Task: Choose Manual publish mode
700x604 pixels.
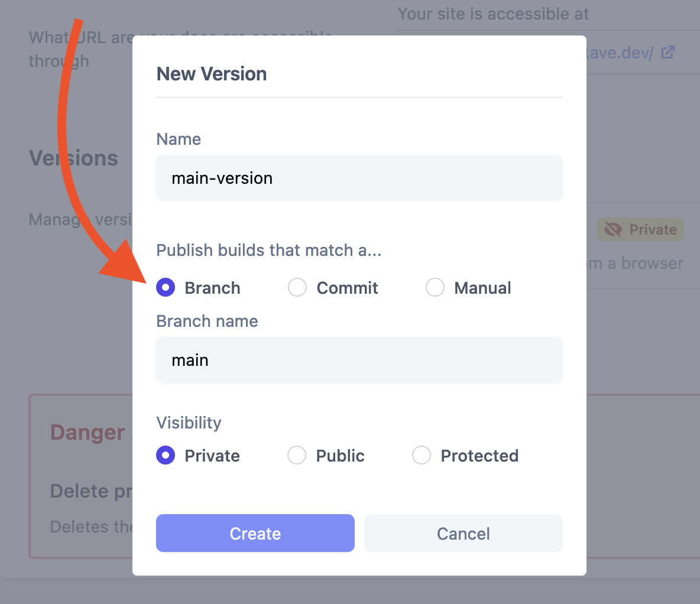Action: coord(436,287)
